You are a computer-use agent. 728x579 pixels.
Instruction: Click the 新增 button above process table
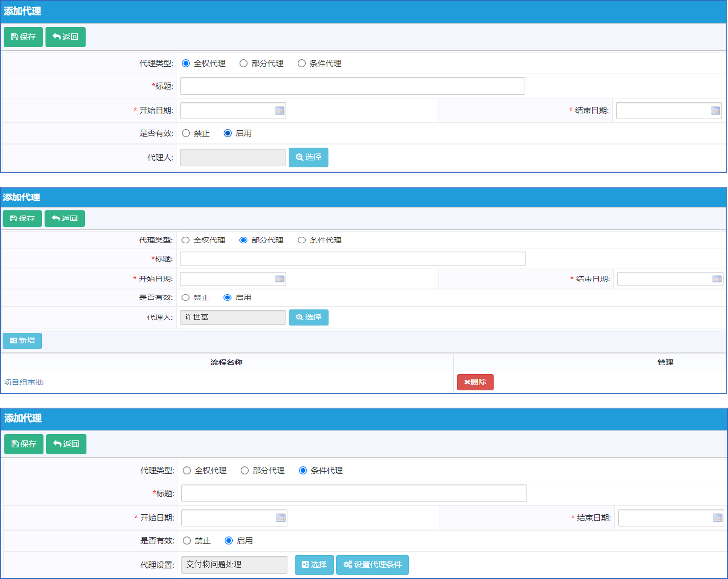pos(22,340)
